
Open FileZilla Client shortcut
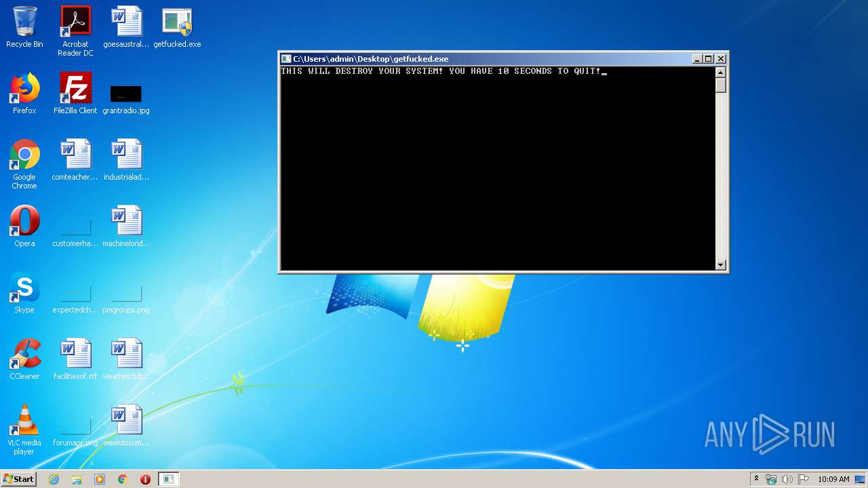coord(75,94)
